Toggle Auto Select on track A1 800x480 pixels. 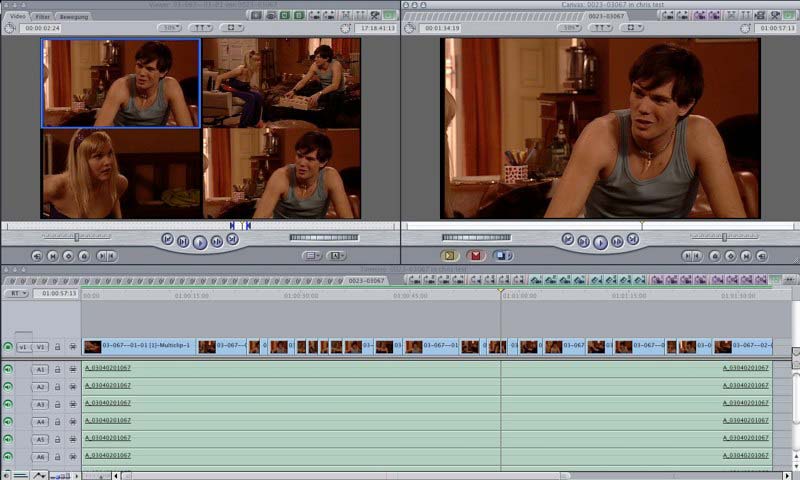(73, 369)
